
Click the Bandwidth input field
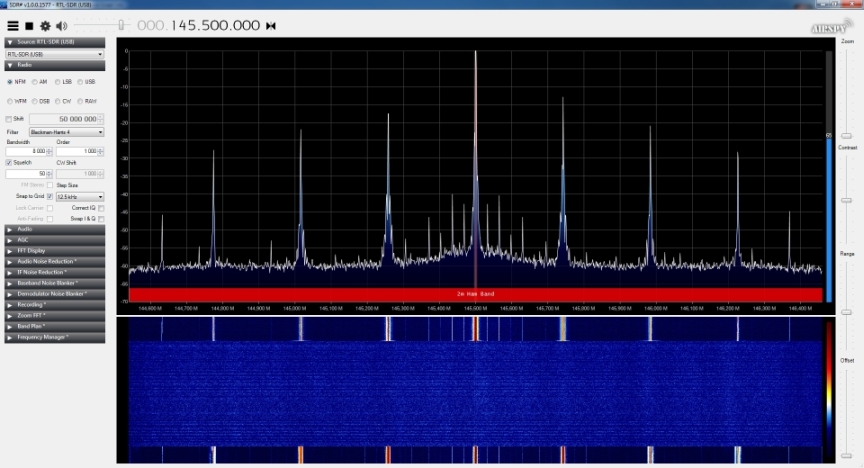pos(26,152)
